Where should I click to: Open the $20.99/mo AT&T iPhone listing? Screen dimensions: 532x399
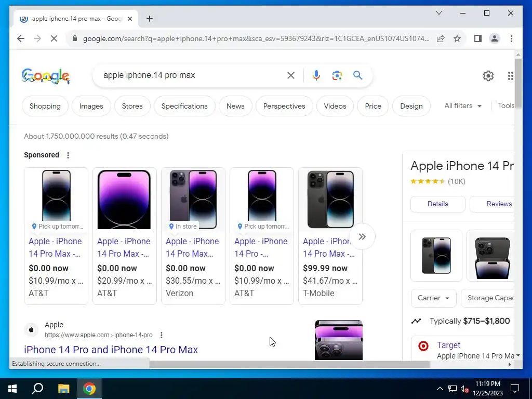(x=125, y=236)
